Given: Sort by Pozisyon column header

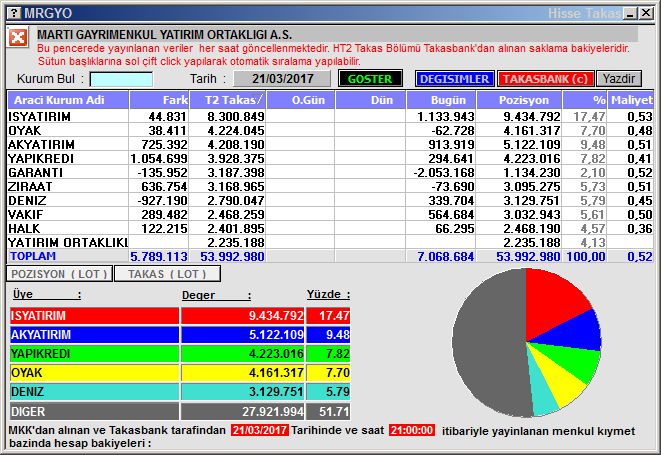Looking at the screenshot, I should (x=519, y=100).
